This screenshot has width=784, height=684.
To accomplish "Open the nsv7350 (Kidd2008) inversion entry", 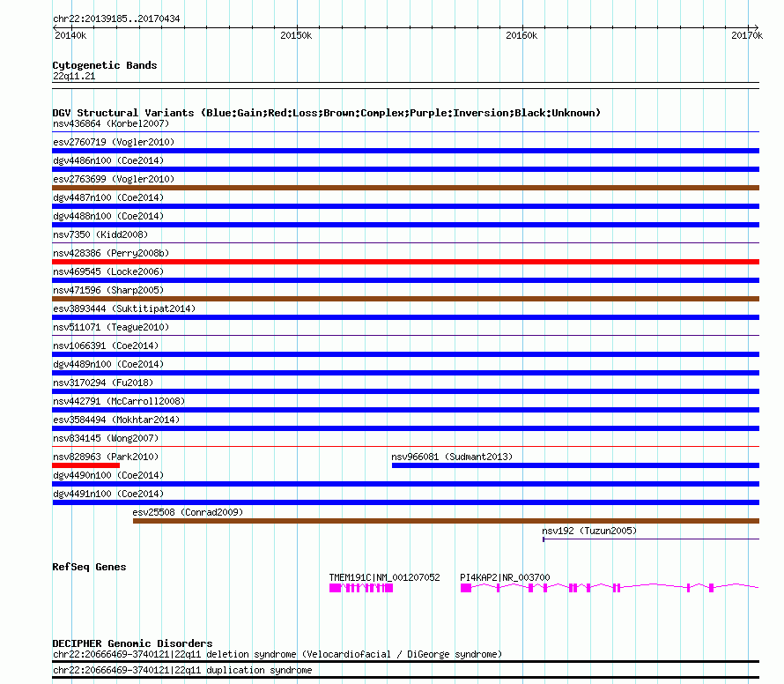I will (100, 234).
